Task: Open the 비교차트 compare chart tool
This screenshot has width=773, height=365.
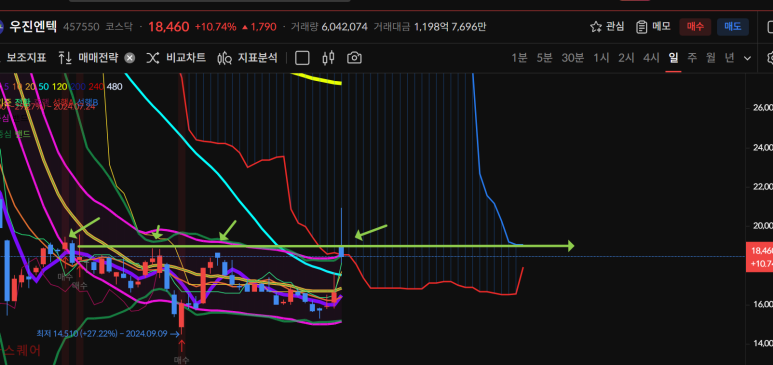Action: [176, 58]
